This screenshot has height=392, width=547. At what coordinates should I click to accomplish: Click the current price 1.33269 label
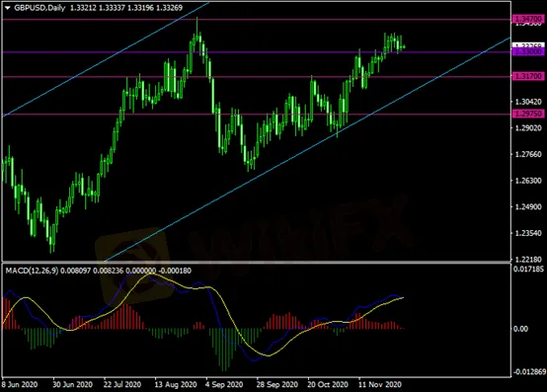point(528,45)
